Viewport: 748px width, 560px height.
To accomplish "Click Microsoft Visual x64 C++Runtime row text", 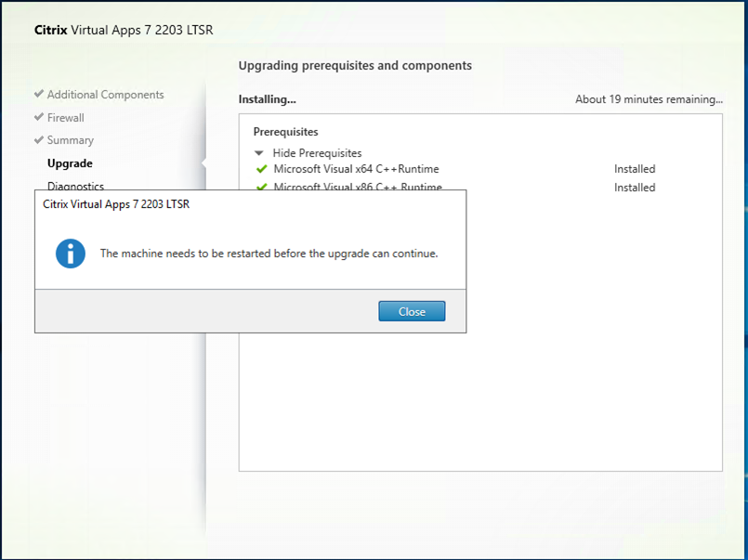I will pyautogui.click(x=357, y=169).
